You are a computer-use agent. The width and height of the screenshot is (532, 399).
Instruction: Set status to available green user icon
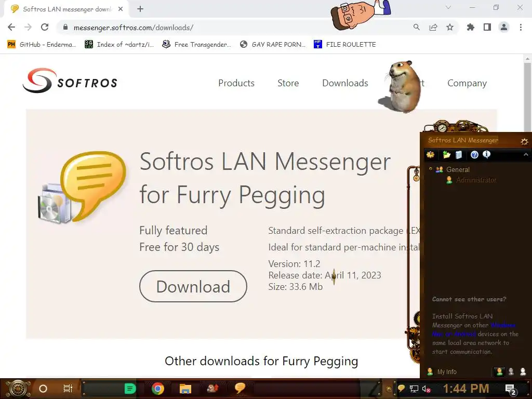click(499, 371)
